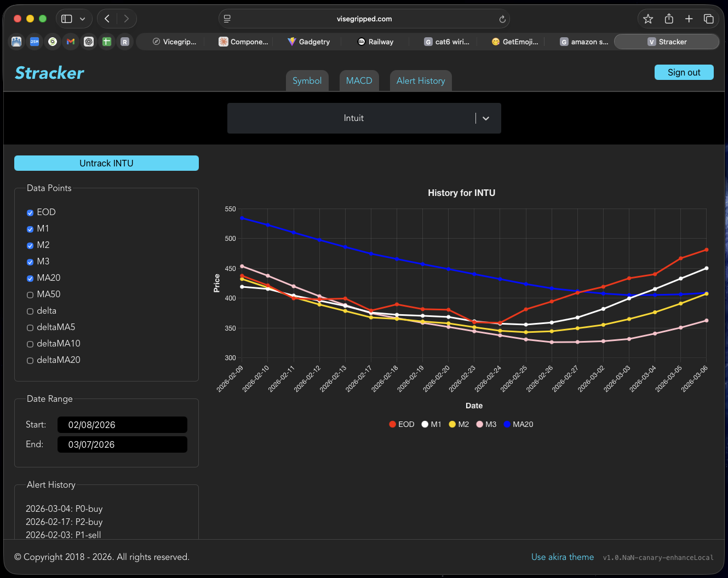The height and width of the screenshot is (578, 728).
Task: Go back with the browser back arrow
Action: 107,19
